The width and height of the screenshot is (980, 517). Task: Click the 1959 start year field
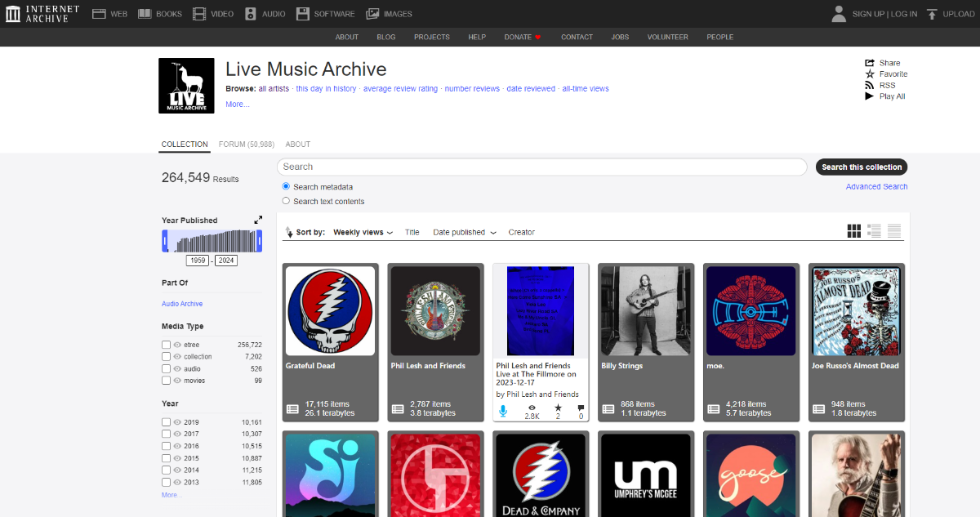point(197,261)
